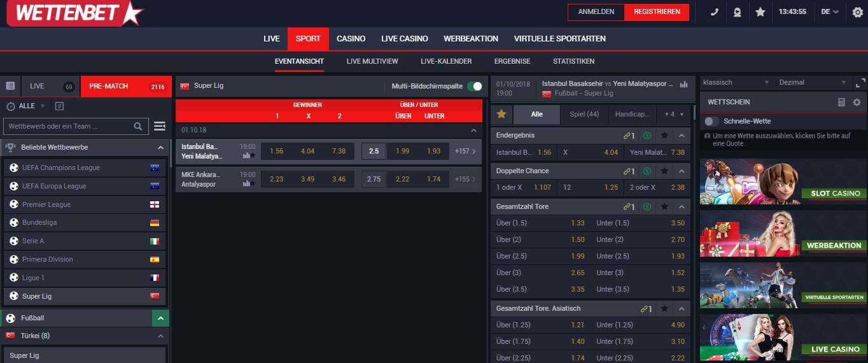Open the LIVE-KALENDER sub-tab
Screen dimensions: 868x363
(446, 61)
